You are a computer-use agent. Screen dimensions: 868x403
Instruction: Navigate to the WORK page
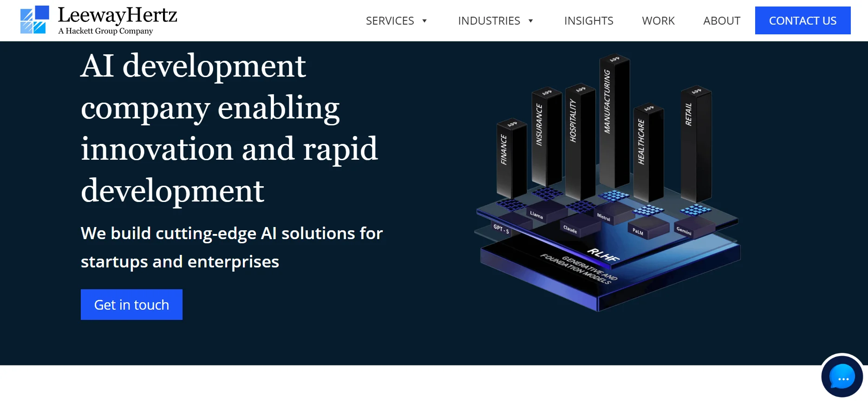659,21
